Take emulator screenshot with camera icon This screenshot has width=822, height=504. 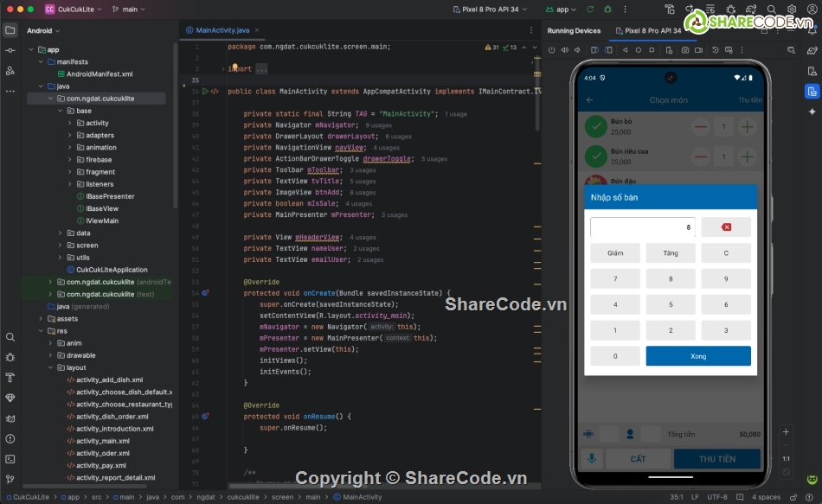[x=685, y=50]
